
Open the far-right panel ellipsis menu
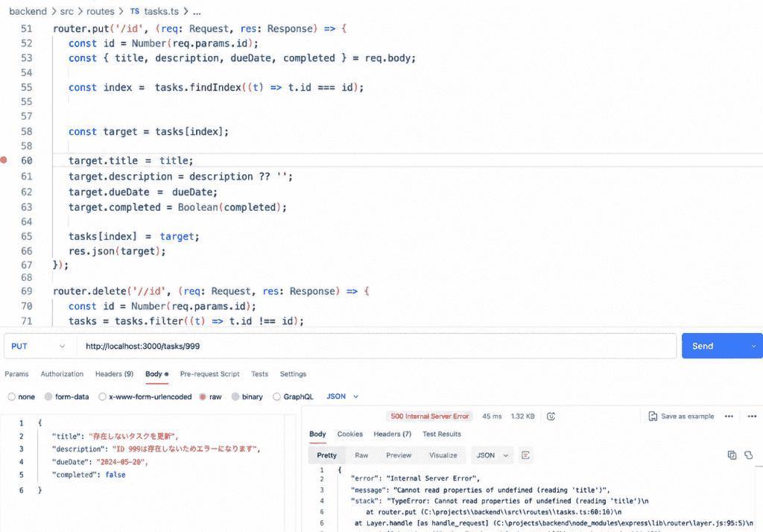click(753, 417)
